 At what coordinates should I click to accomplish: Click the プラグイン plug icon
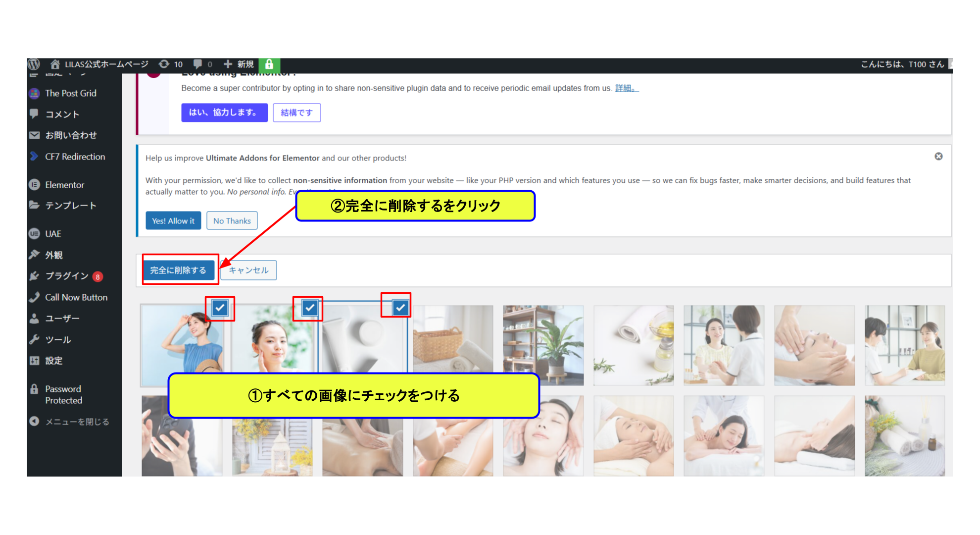(34, 276)
